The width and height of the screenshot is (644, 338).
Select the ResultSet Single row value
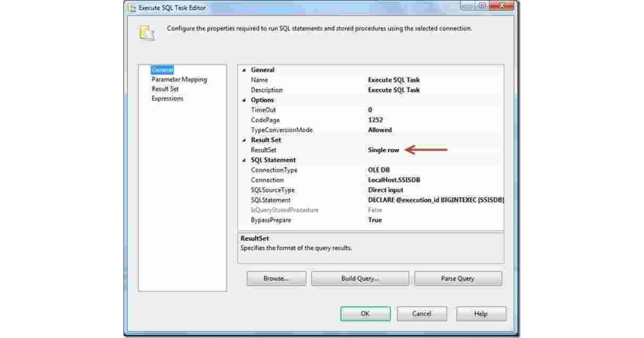pos(383,150)
